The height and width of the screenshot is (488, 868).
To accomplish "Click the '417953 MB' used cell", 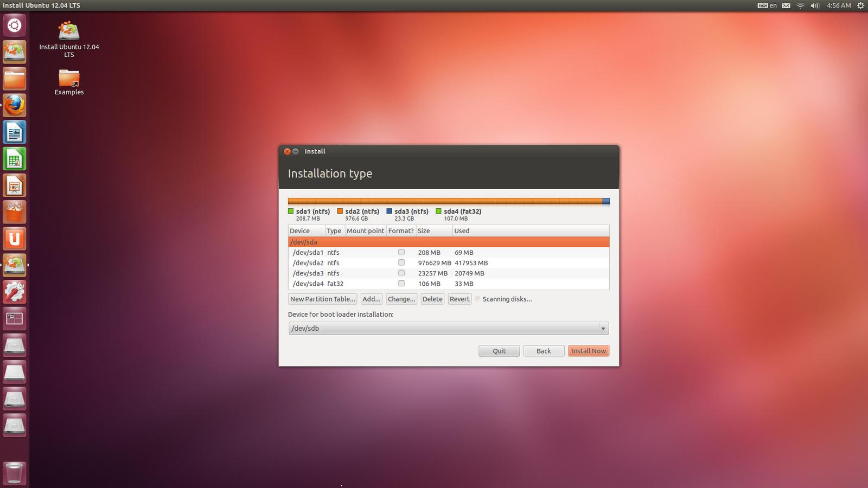I will (x=471, y=263).
